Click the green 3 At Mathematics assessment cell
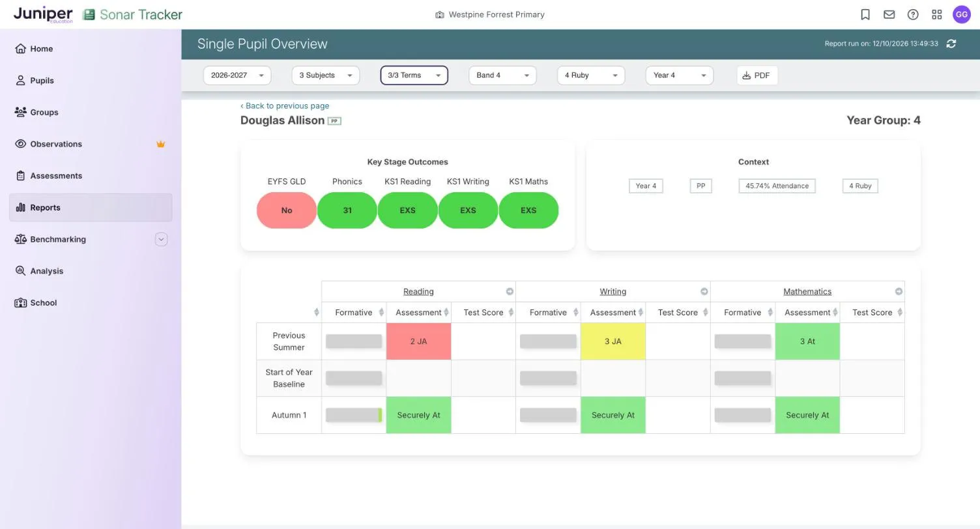This screenshot has width=980, height=529. point(807,341)
